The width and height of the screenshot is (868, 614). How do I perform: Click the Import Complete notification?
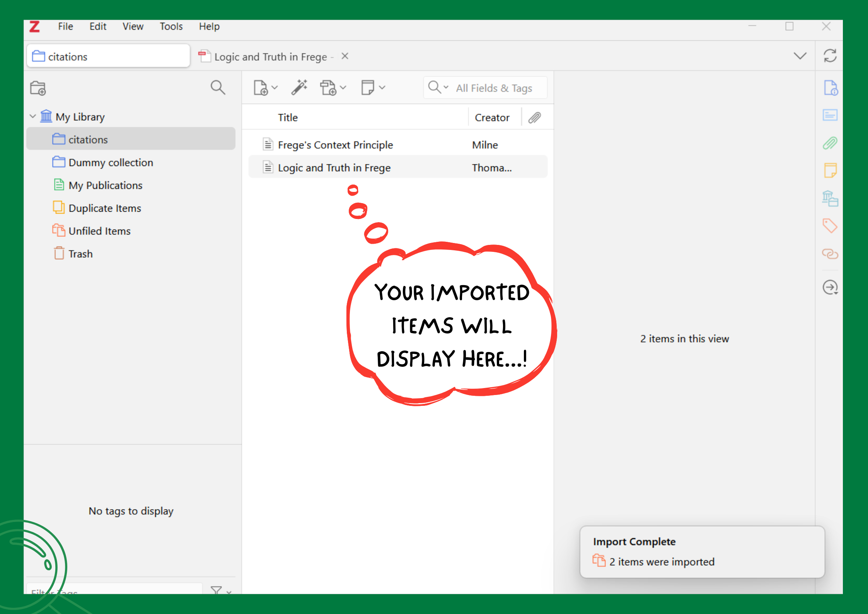point(702,552)
